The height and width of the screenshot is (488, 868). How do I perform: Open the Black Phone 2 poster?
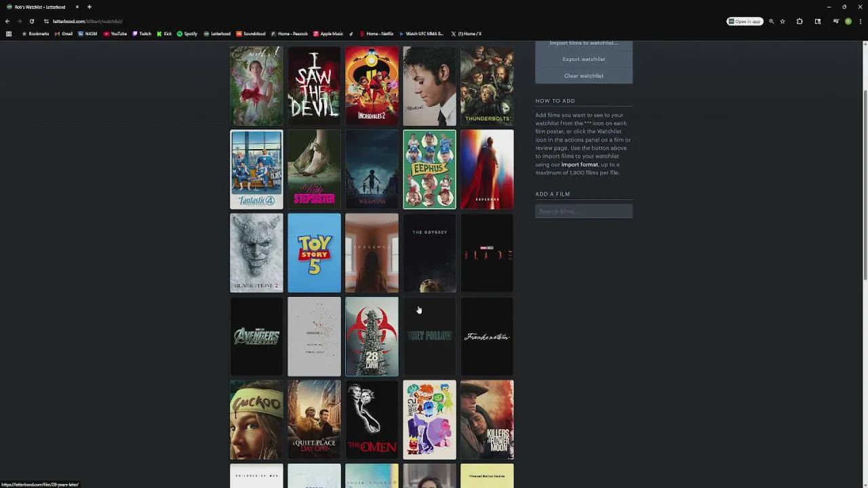[x=256, y=253]
